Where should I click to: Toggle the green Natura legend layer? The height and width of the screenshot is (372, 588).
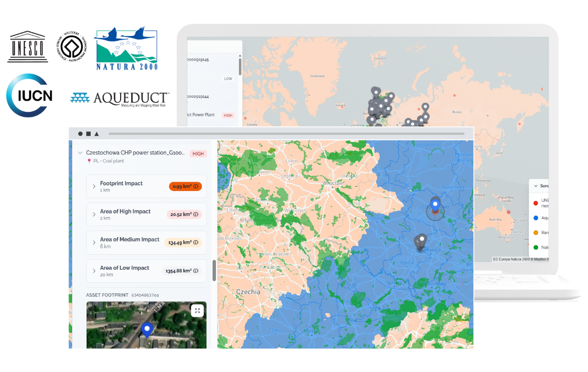pyautogui.click(x=535, y=247)
